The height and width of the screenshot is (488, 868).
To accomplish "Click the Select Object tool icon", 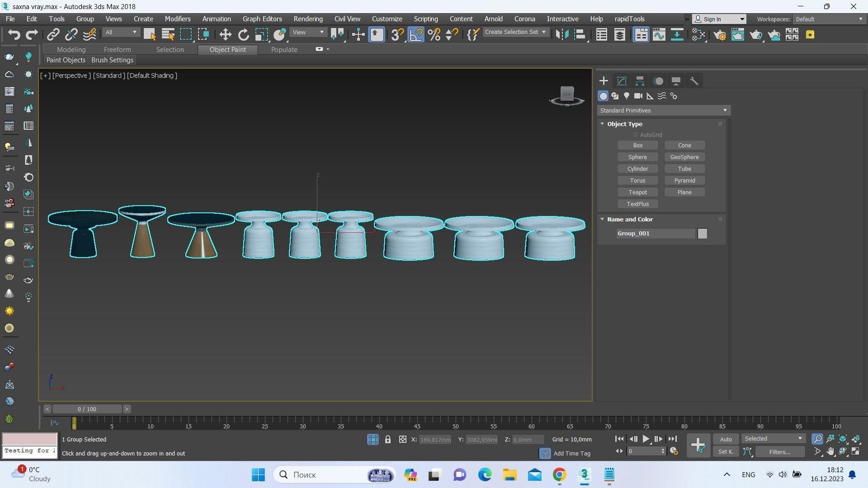I will click(x=150, y=35).
